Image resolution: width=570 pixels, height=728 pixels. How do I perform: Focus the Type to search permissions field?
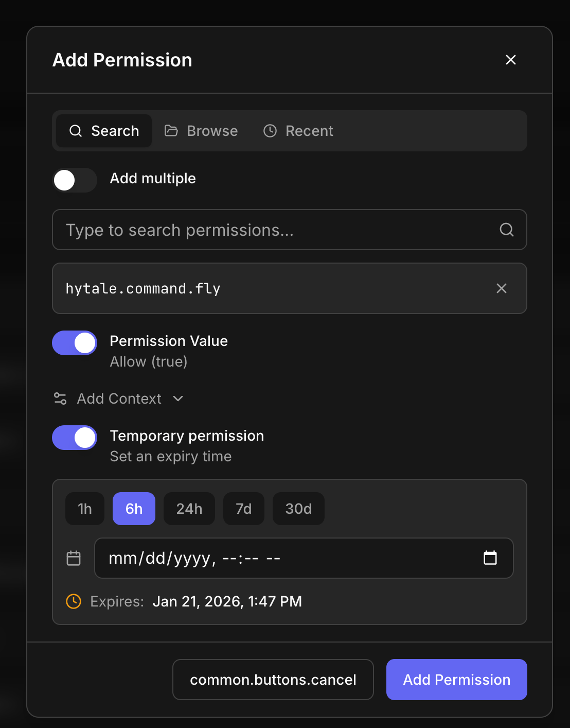(x=278, y=230)
